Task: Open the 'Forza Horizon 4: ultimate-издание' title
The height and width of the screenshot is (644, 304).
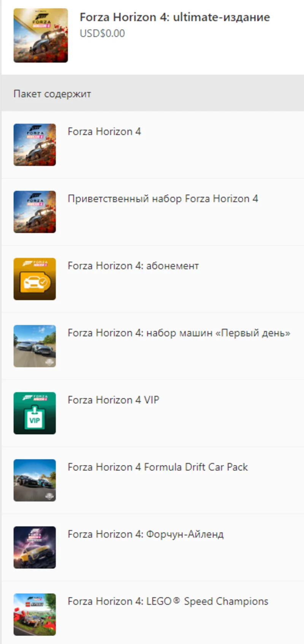Action: (174, 17)
